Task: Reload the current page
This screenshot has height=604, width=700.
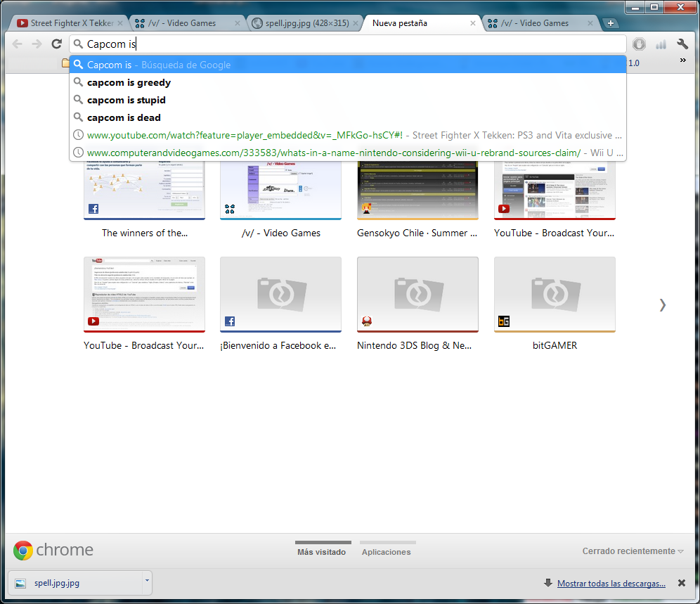Action: (x=57, y=44)
